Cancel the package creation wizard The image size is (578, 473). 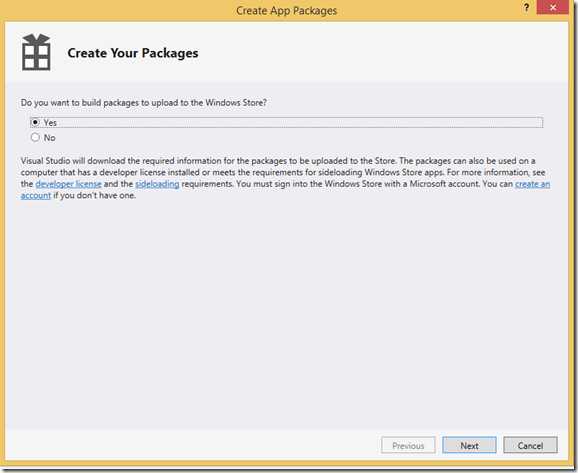coord(530,445)
